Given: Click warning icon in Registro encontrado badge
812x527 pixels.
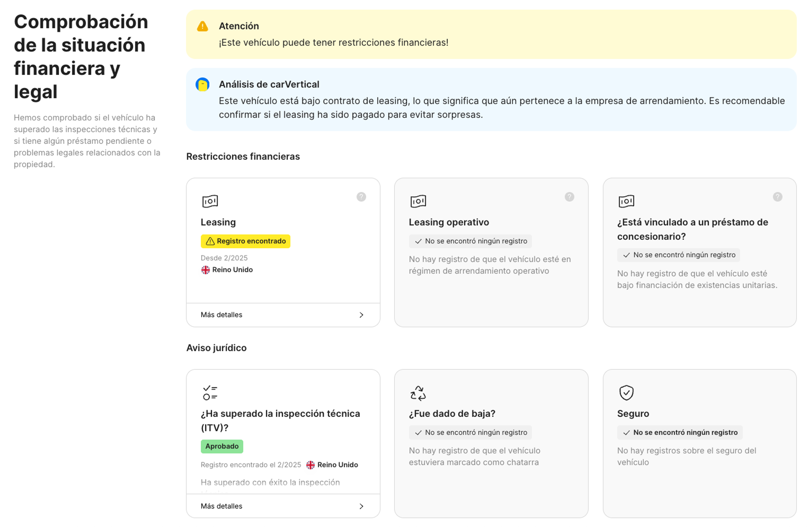Looking at the screenshot, I should pos(210,241).
